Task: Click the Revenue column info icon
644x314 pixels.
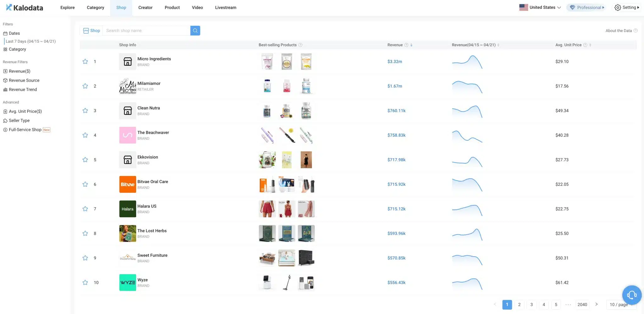Action: tap(406, 45)
